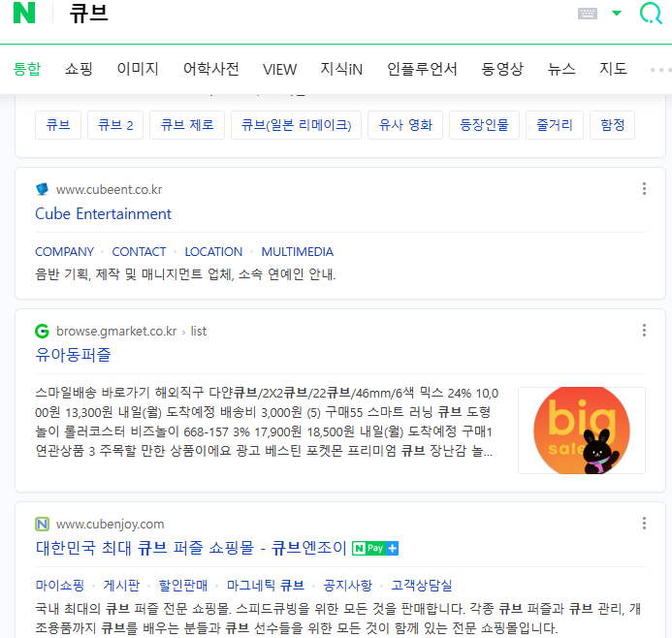Follow the 마이쇼핑 sublink
Screen dimensions: 672x638
click(x=59, y=586)
